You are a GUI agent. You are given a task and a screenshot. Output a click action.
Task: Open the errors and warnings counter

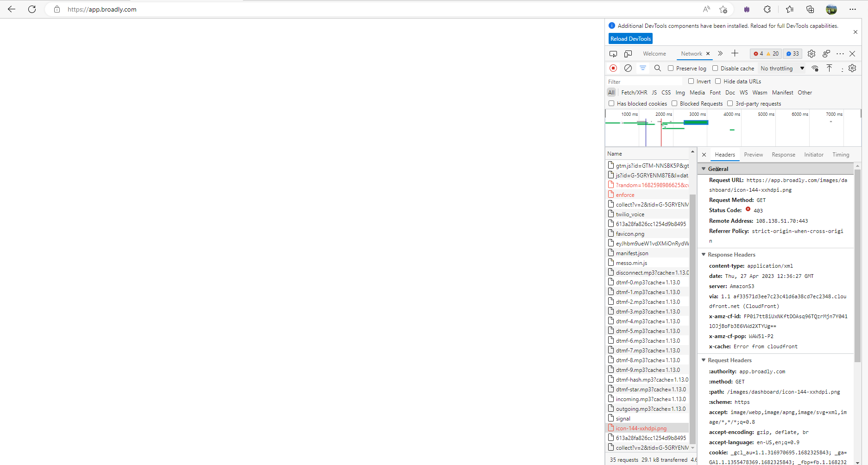point(766,54)
